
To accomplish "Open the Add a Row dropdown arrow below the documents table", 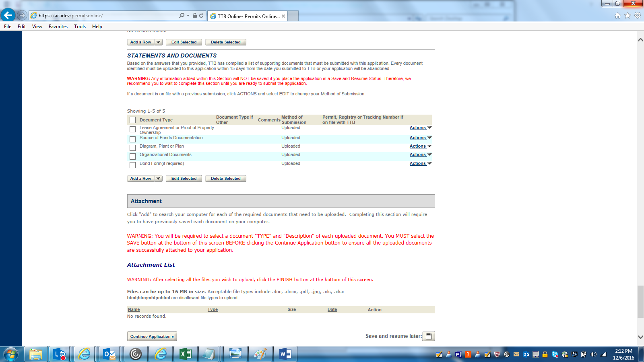I will click(159, 179).
